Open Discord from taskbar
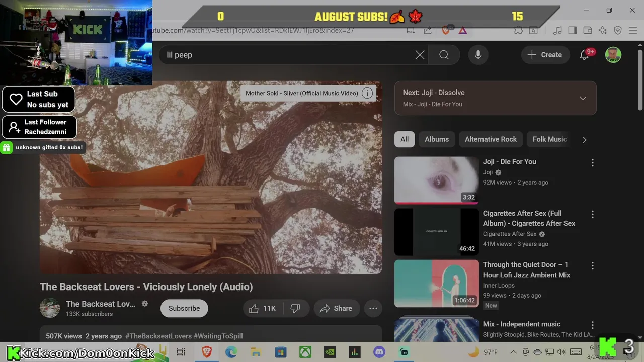Viewport: 644px width, 362px height. 379,352
